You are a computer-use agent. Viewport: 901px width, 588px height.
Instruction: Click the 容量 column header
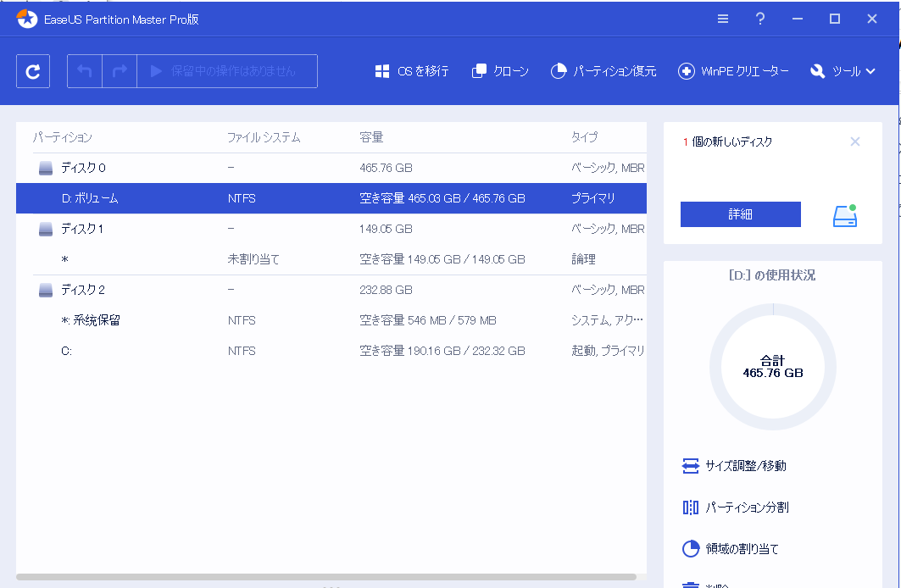[371, 137]
